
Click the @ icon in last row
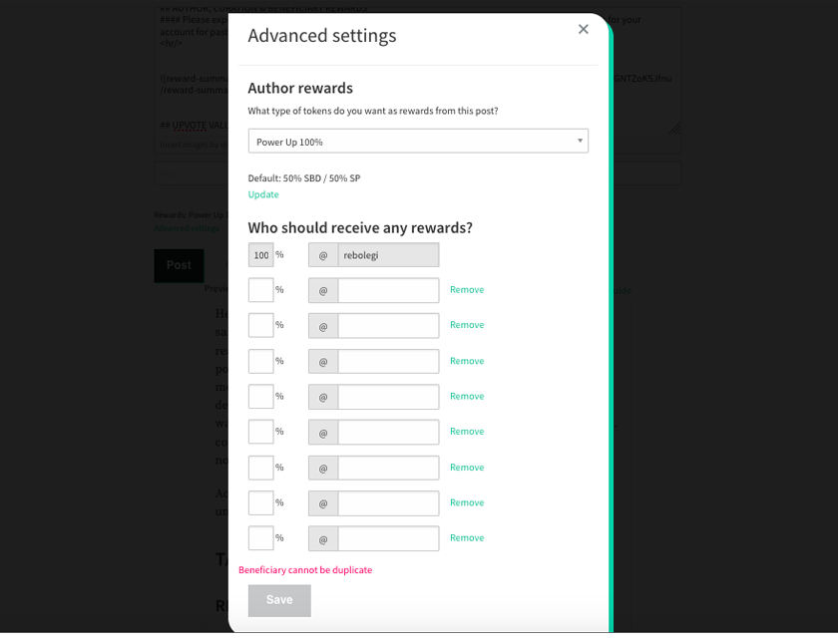(x=323, y=538)
